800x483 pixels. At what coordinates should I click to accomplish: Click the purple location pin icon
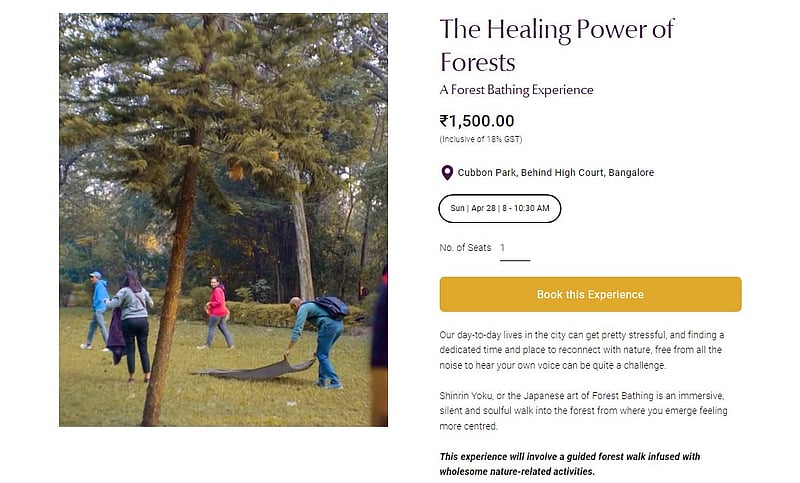(447, 173)
